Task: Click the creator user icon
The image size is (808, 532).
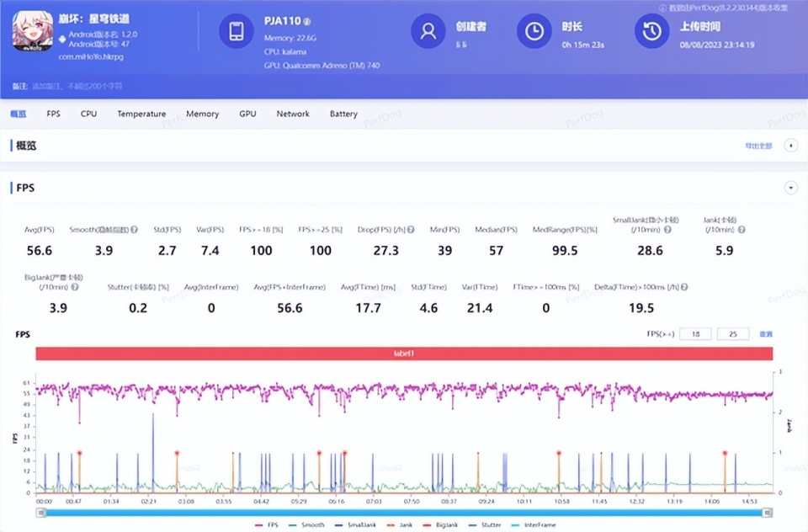Action: point(428,31)
